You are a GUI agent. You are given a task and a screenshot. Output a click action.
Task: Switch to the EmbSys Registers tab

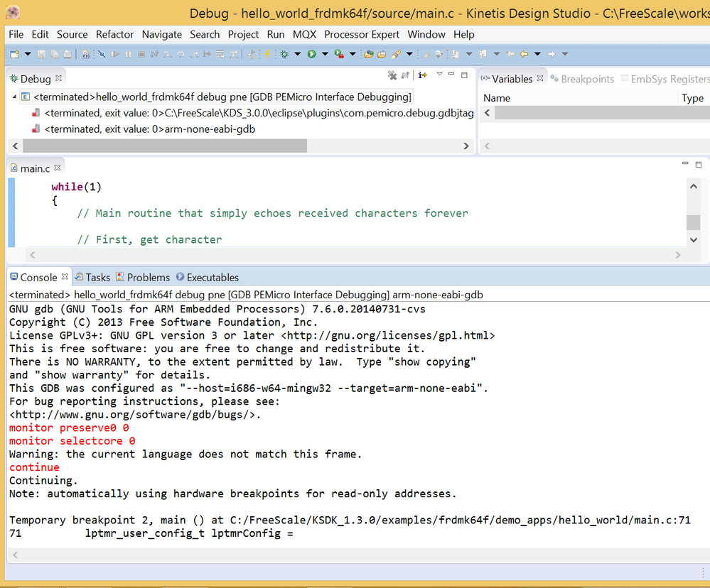coord(665,79)
